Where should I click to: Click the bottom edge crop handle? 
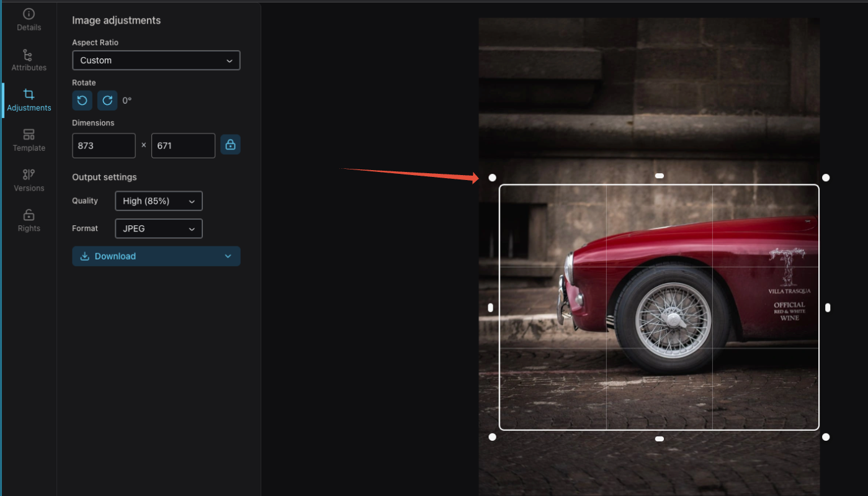pos(660,439)
